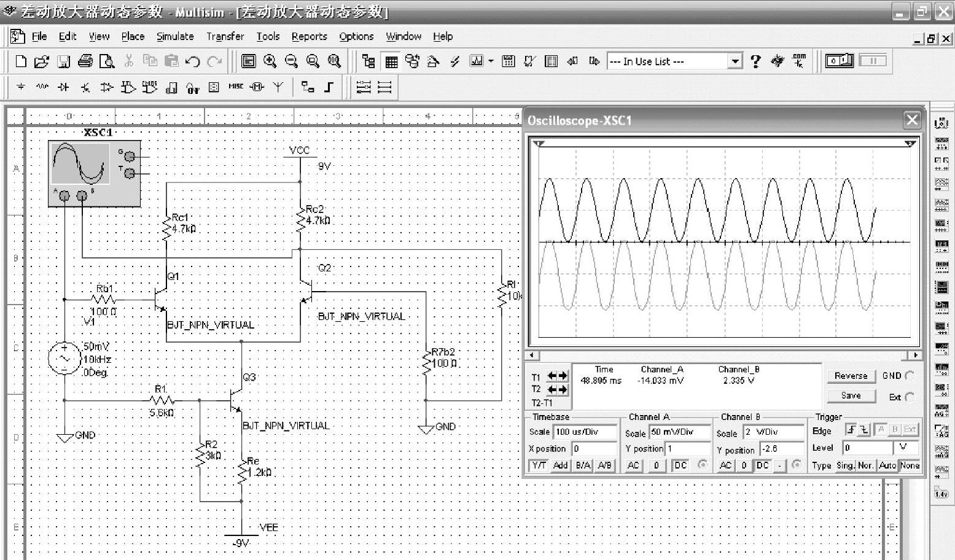
Task: Open the MISC components group
Action: coord(236,87)
